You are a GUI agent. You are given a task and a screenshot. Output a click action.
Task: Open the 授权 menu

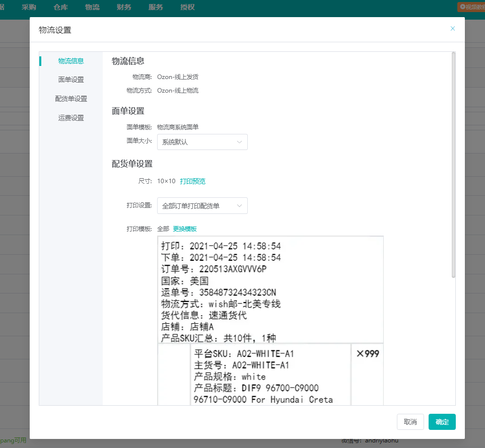pos(187,7)
